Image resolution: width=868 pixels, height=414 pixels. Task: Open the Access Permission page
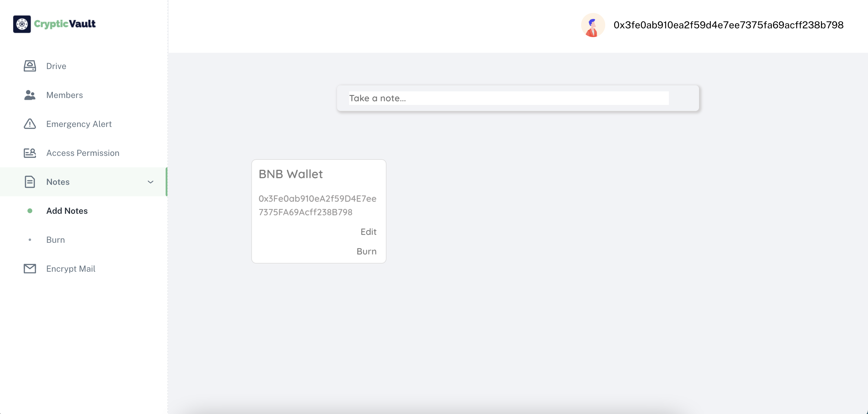tap(84, 153)
